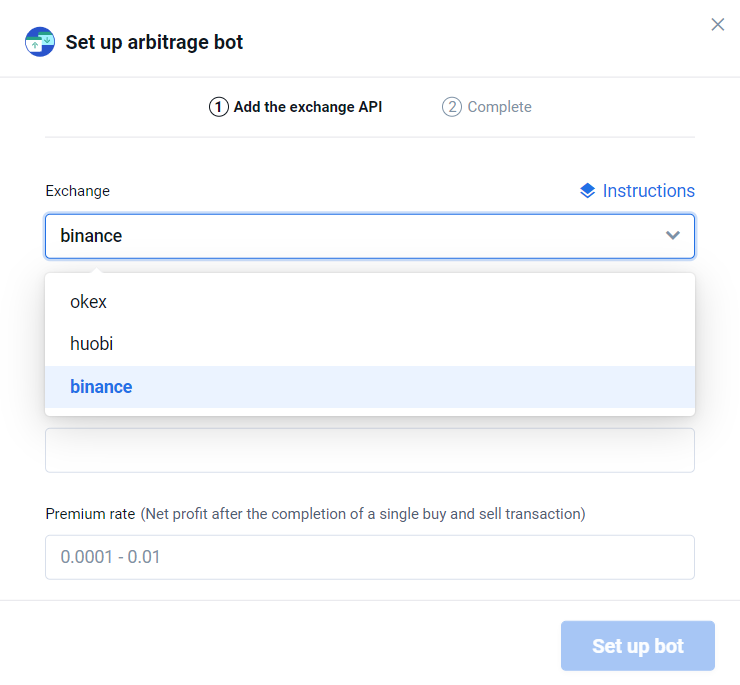Screen dimensions: 740x685
Task: Choose huobi from the exchange list
Action: click(x=91, y=344)
